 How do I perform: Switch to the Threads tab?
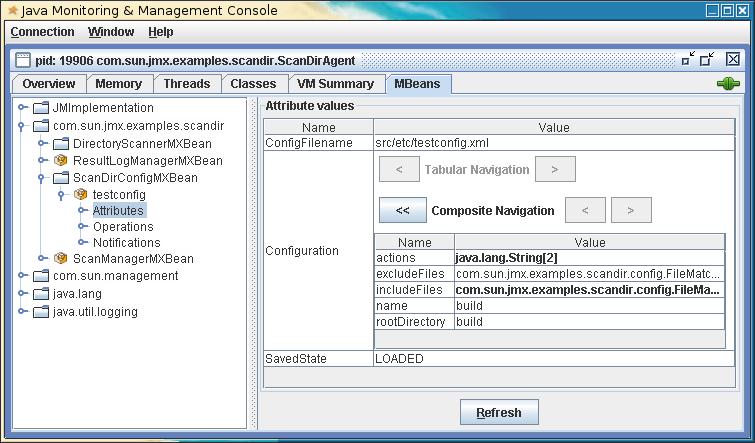[187, 84]
